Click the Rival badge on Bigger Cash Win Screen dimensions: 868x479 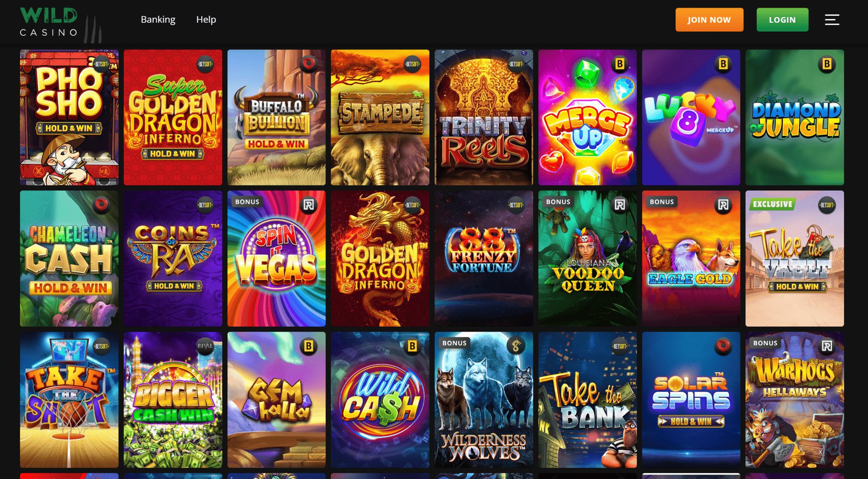click(x=205, y=346)
